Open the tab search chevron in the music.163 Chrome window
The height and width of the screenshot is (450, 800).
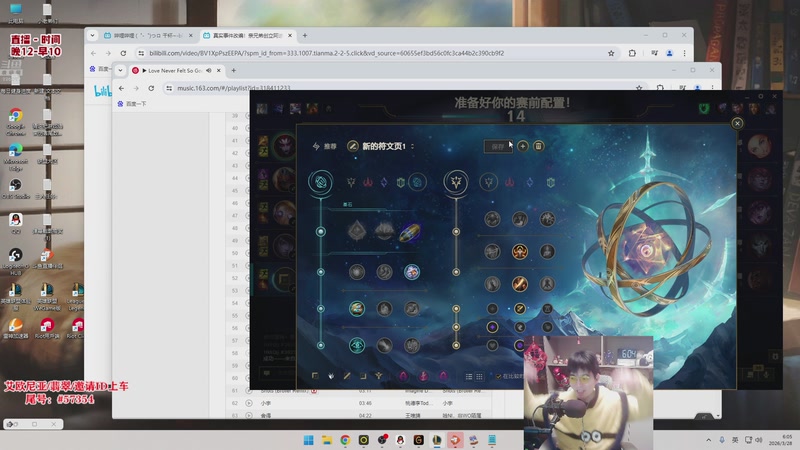[120, 70]
